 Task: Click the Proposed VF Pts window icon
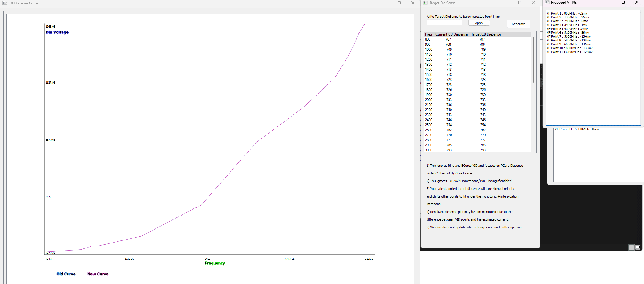click(547, 2)
